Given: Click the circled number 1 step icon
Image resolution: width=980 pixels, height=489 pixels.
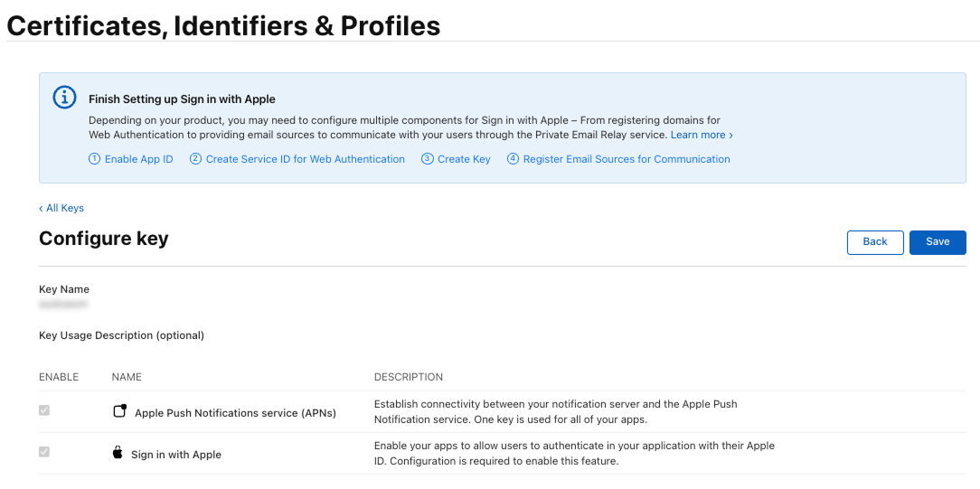Looking at the screenshot, I should [x=94, y=159].
